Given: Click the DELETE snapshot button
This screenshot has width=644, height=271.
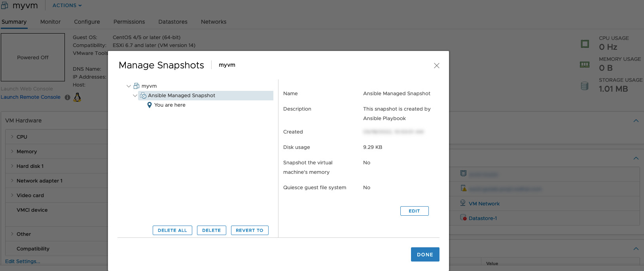Looking at the screenshot, I should [212, 230].
